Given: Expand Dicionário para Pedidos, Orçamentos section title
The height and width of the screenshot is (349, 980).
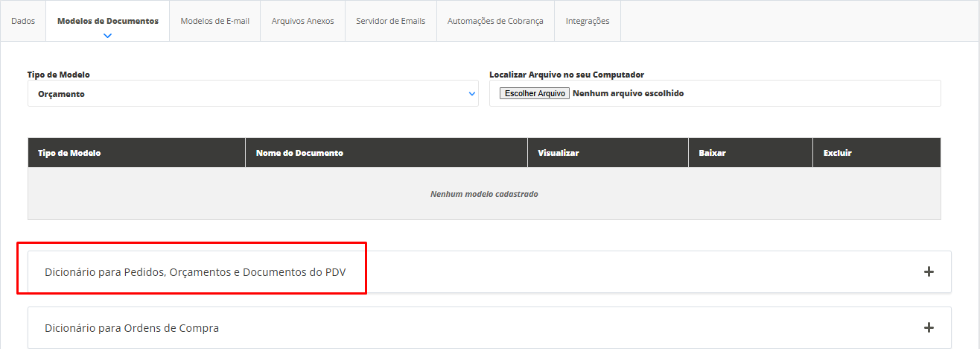Looking at the screenshot, I should tap(194, 272).
